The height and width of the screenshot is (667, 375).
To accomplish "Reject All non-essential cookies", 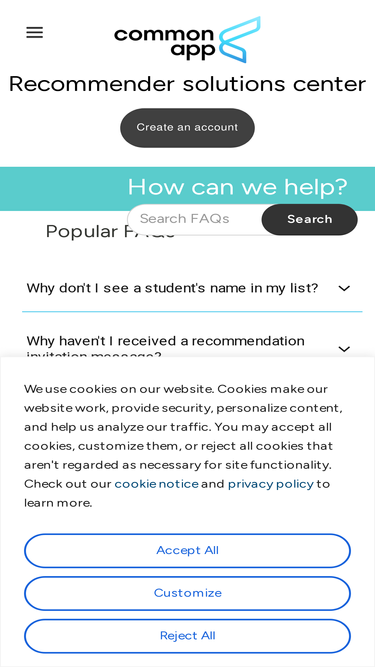I will click(188, 636).
